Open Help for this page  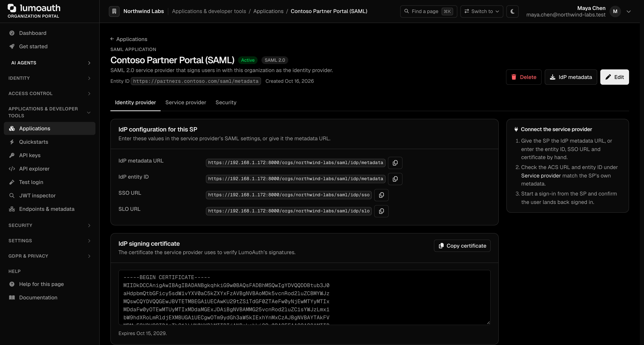49,284
